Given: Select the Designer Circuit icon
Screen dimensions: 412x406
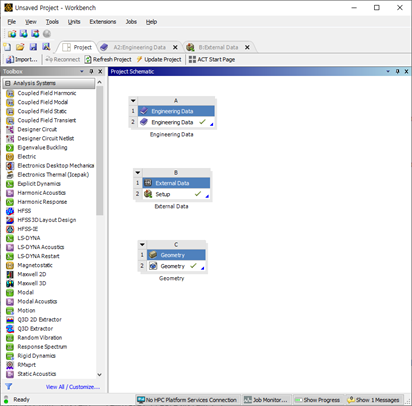Looking at the screenshot, I should (x=10, y=129).
